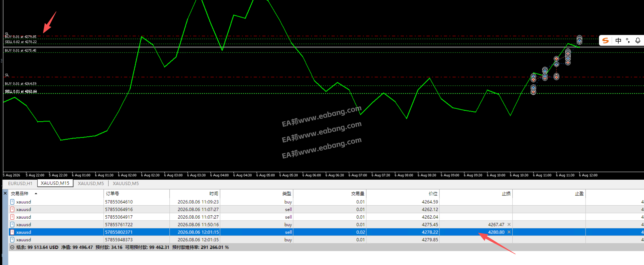Remove stop loss 4280.80 using its X
This screenshot has height=265, width=644.
(x=509, y=232)
